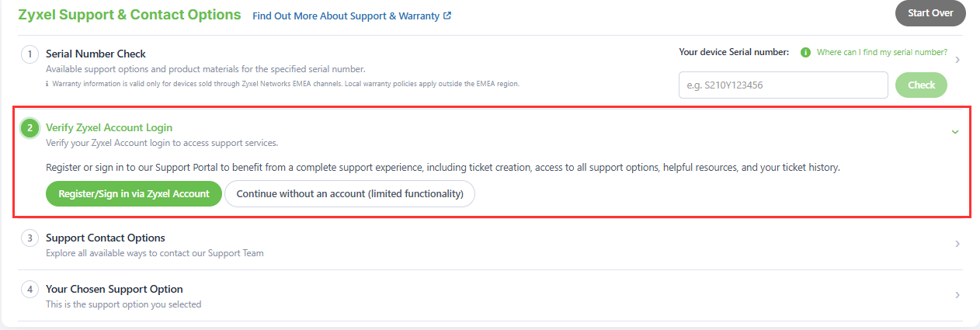The width and height of the screenshot is (980, 330).
Task: Select the Your Chosen Support Option heading
Action: coord(115,289)
